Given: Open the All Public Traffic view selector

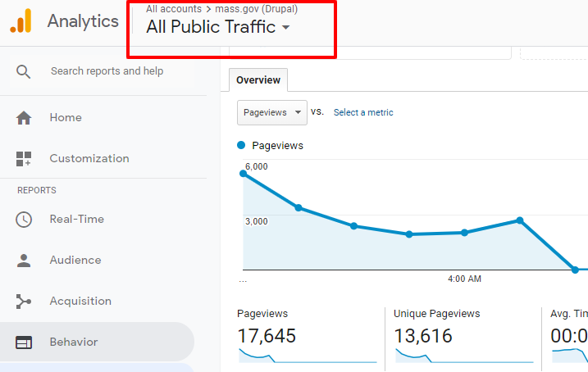Looking at the screenshot, I should tap(218, 27).
